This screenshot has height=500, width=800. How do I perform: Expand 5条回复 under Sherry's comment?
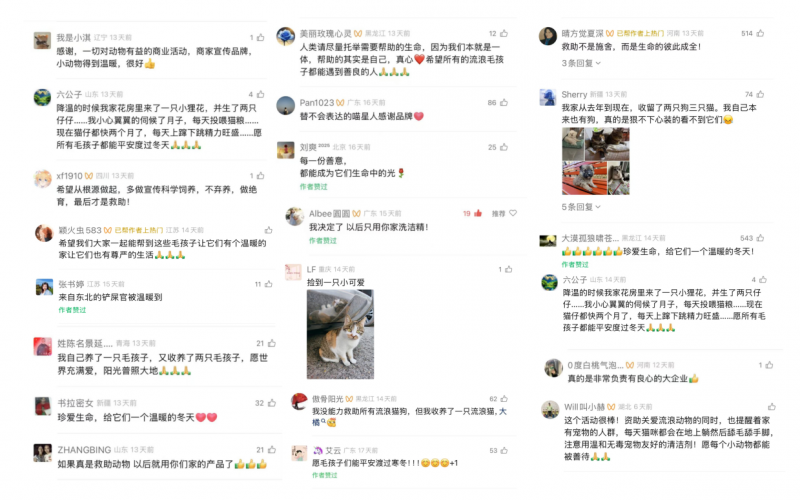[x=581, y=207]
